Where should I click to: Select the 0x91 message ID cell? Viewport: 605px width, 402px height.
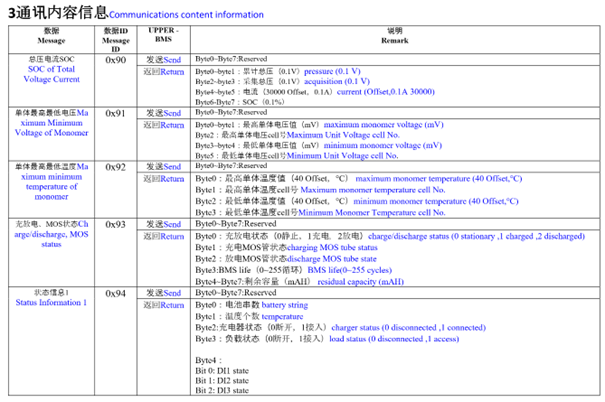click(x=115, y=114)
